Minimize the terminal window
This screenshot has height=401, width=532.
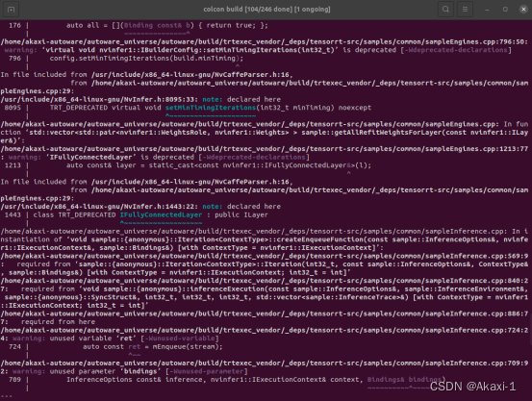pos(487,10)
